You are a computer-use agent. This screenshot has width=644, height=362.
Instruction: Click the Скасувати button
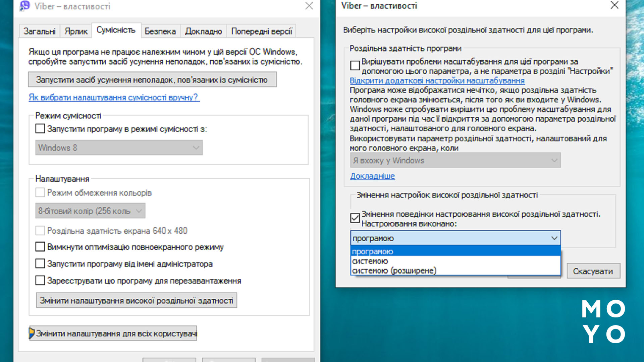click(x=593, y=271)
